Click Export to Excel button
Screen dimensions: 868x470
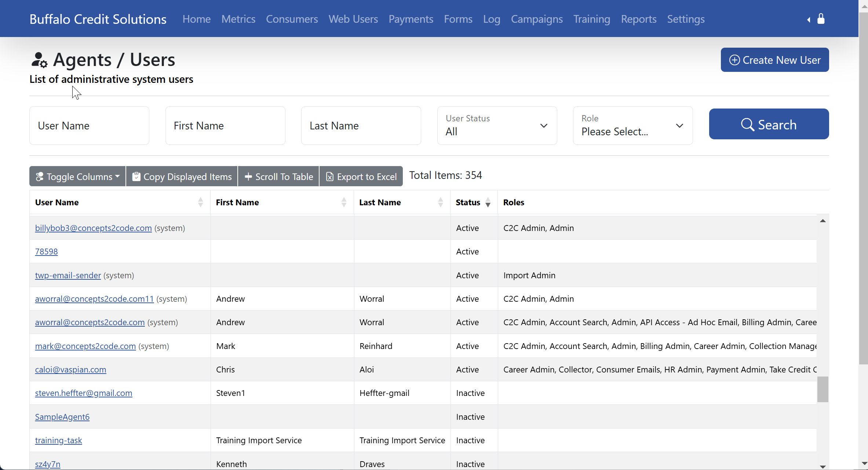tap(361, 177)
